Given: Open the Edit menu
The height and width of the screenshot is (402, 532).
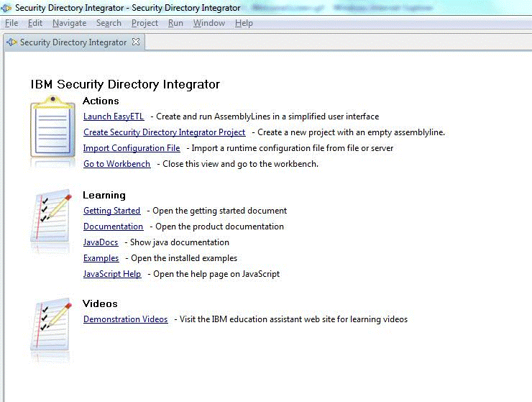Looking at the screenshot, I should pos(35,23).
